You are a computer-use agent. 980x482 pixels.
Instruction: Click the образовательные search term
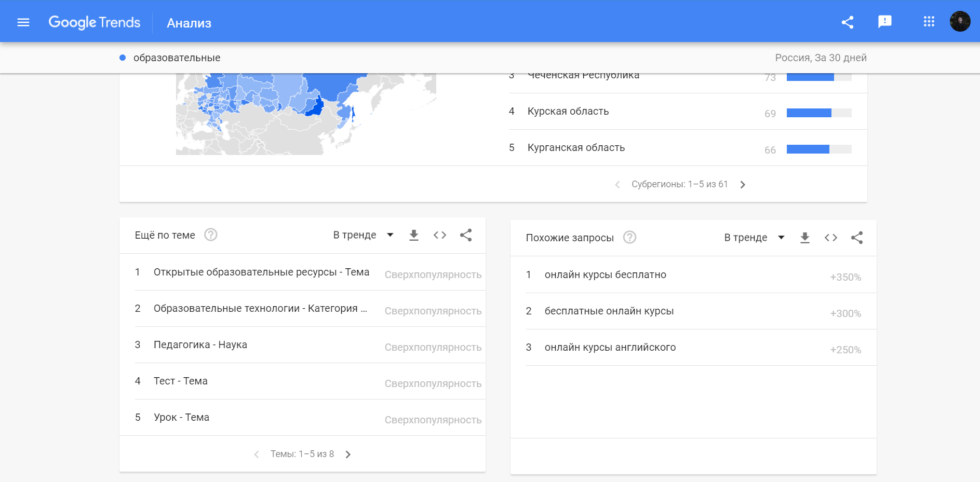pyautogui.click(x=177, y=58)
